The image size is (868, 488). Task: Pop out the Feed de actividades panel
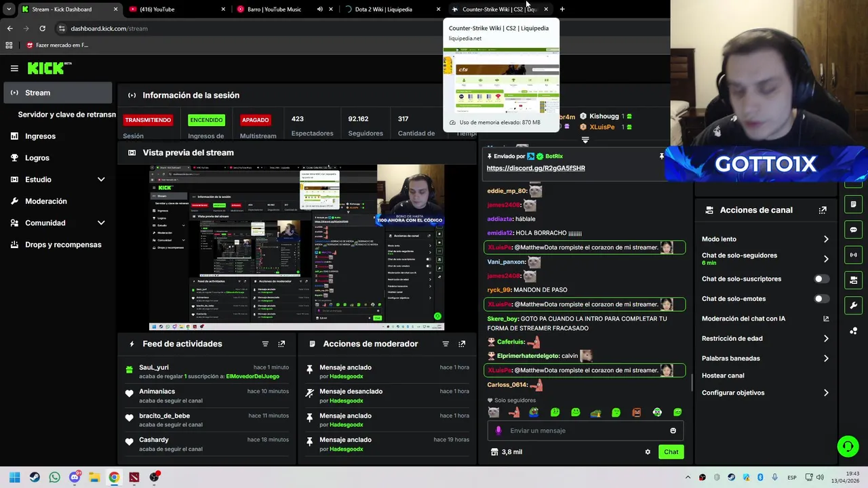coord(281,344)
